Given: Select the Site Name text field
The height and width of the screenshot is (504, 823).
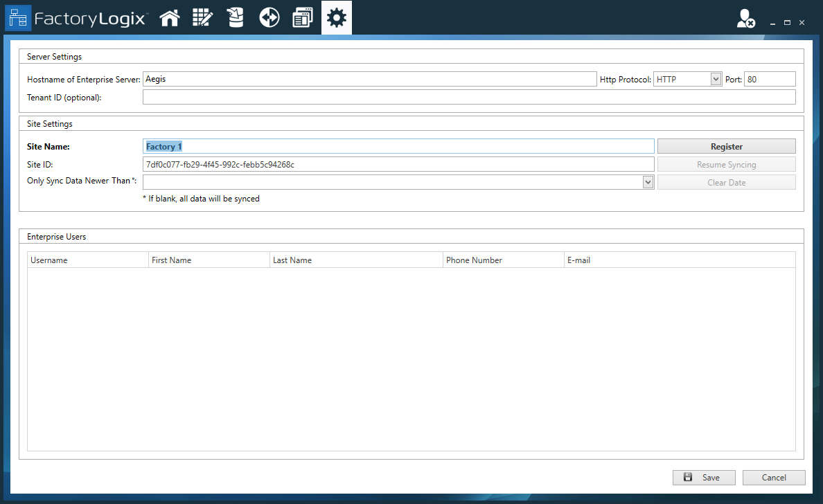Looking at the screenshot, I should (x=398, y=146).
